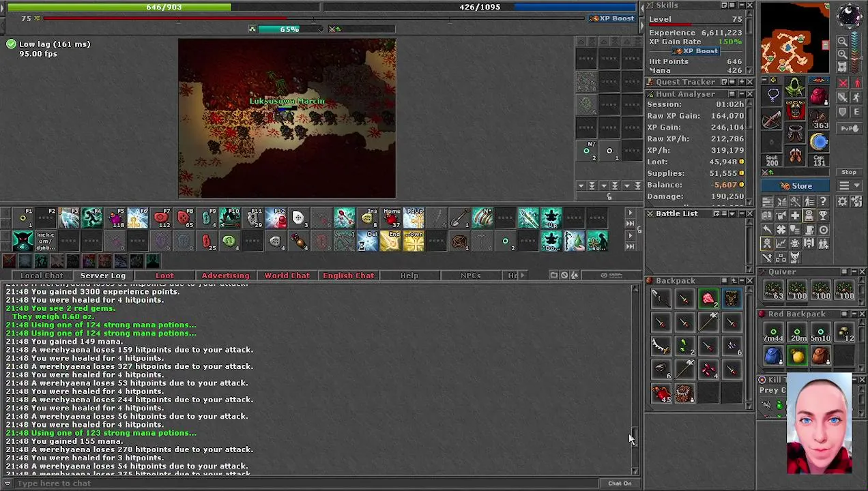Viewport: 868px width, 491px height.
Task: Toggle PvP mode button
Action: [x=849, y=128]
